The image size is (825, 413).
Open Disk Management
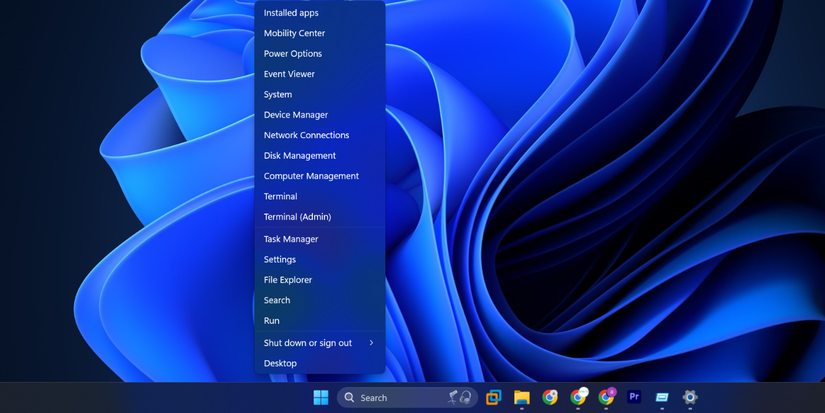click(300, 156)
